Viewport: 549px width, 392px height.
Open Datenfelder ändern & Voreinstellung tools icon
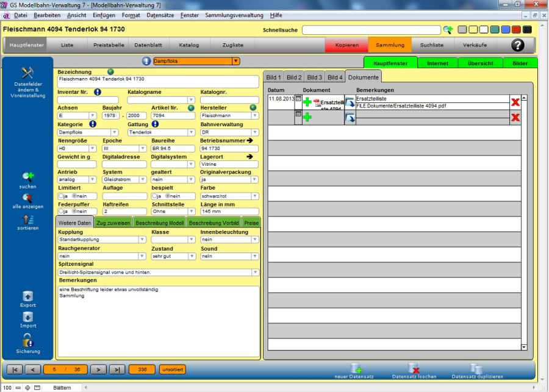coord(27,73)
